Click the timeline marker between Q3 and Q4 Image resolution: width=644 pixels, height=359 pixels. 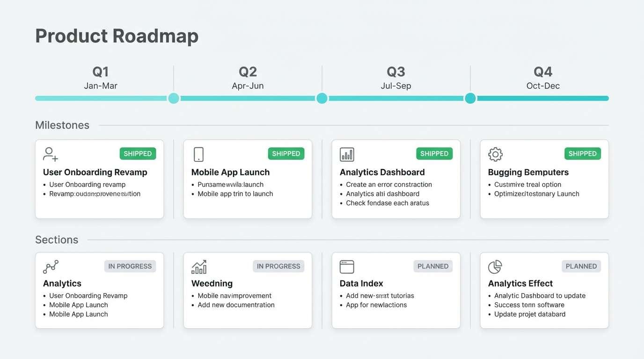click(470, 98)
